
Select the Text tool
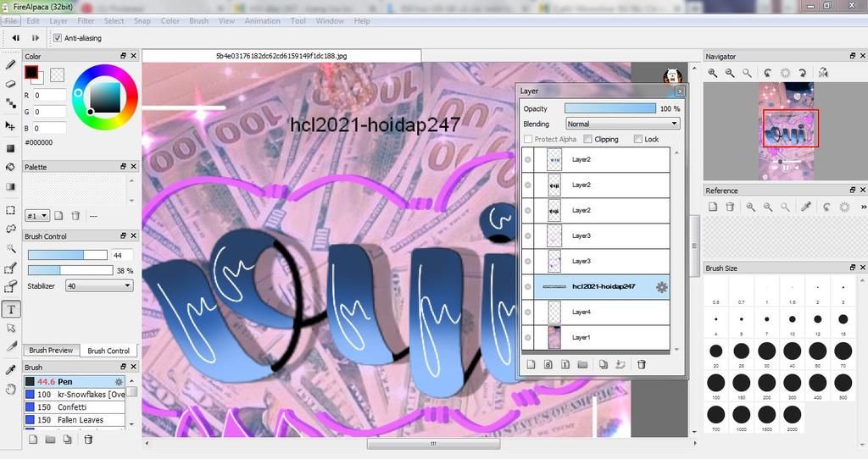click(11, 310)
